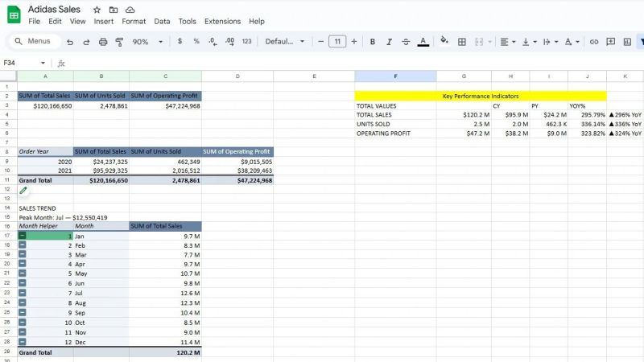Collapse the Dec pivot row
Screen dimensions: 644x362
pyautogui.click(x=23, y=342)
